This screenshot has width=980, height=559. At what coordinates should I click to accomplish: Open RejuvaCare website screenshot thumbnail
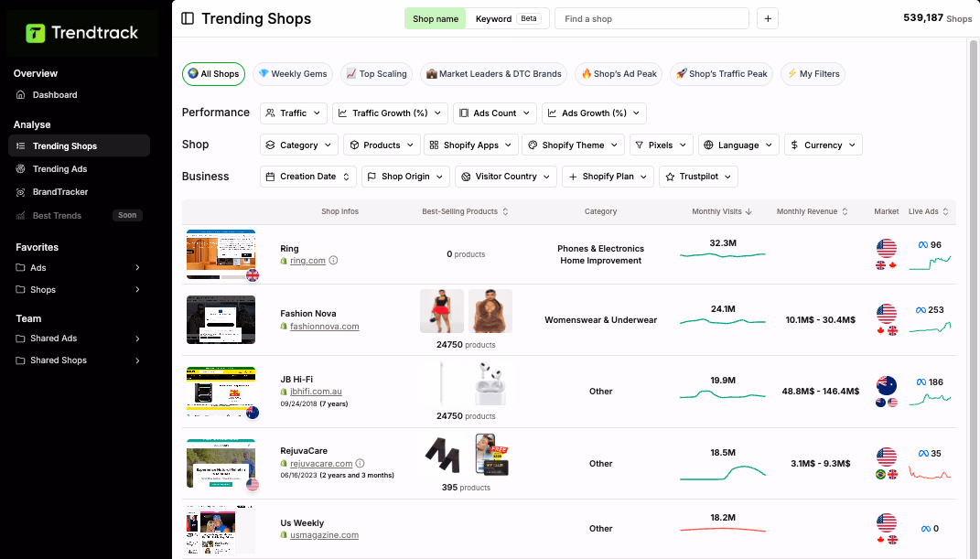point(221,464)
